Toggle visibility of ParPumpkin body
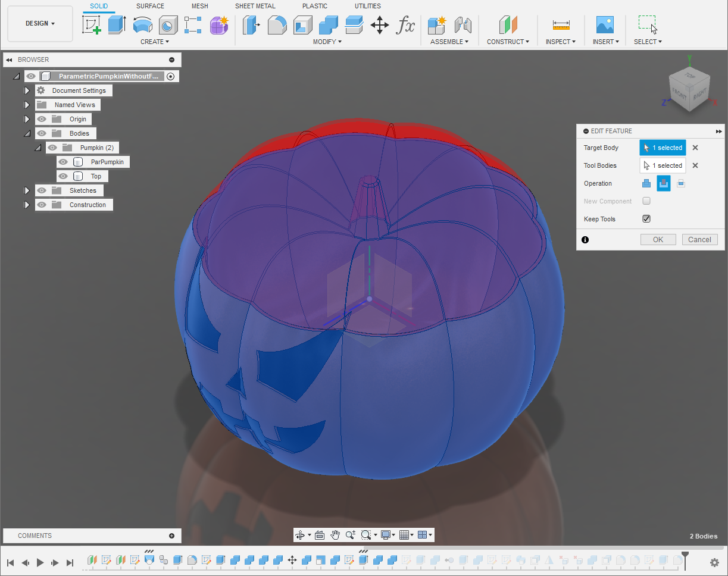728x576 pixels. coord(63,162)
